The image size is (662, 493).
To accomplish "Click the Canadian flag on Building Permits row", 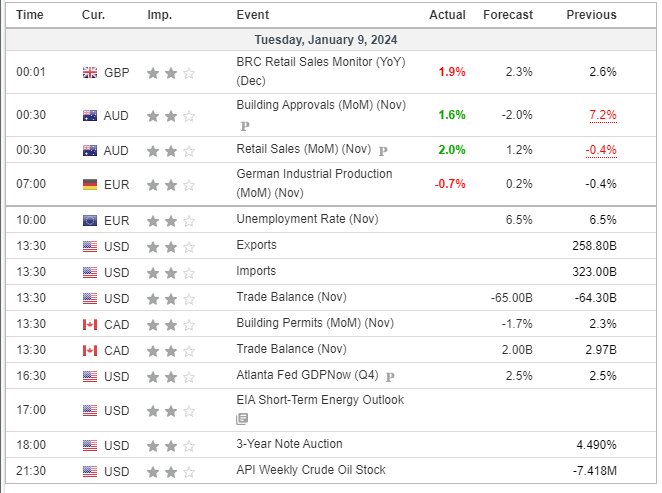I will [x=90, y=324].
